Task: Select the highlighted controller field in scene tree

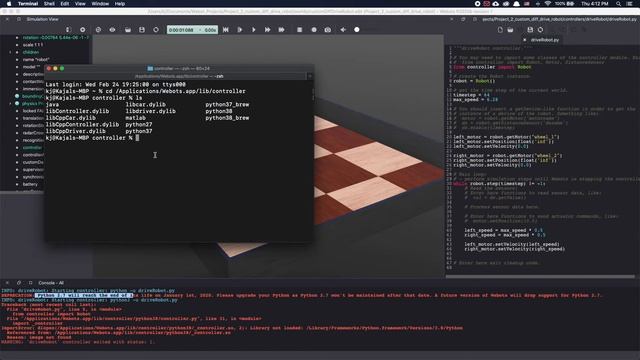Action: point(32,148)
